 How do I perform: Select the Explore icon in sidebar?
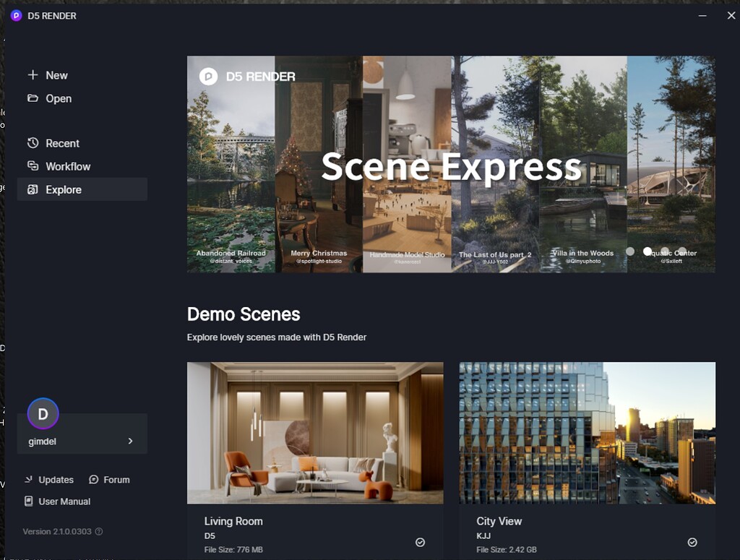(x=33, y=189)
